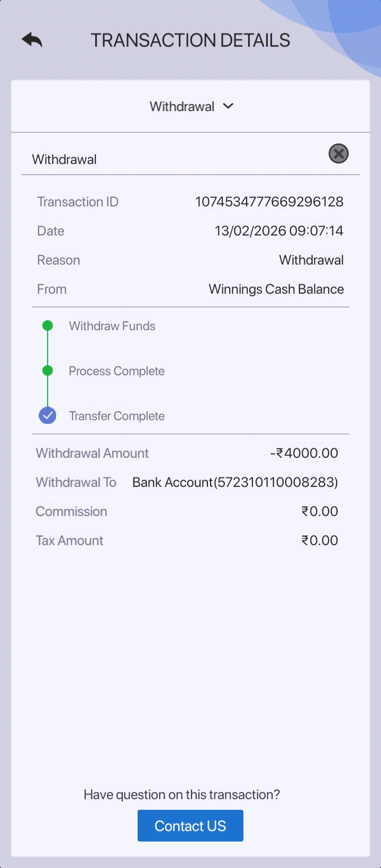381x868 pixels.
Task: Click the Process Complete step label
Action: click(116, 371)
